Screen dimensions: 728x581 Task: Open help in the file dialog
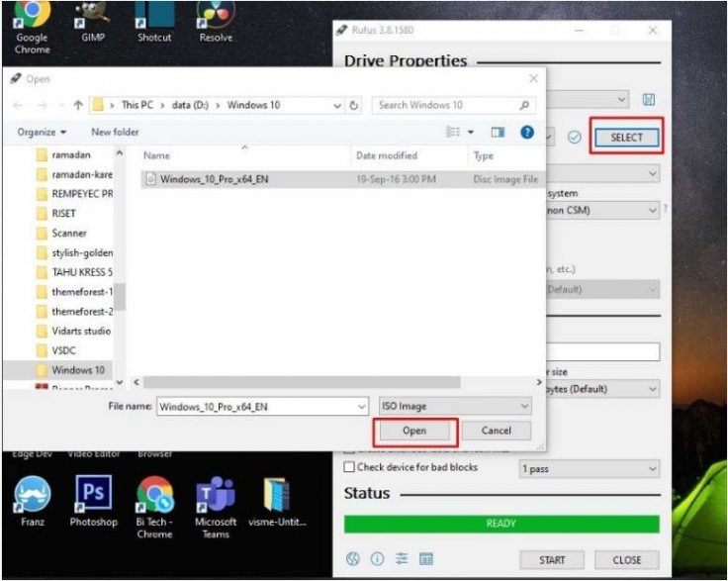pos(527,132)
